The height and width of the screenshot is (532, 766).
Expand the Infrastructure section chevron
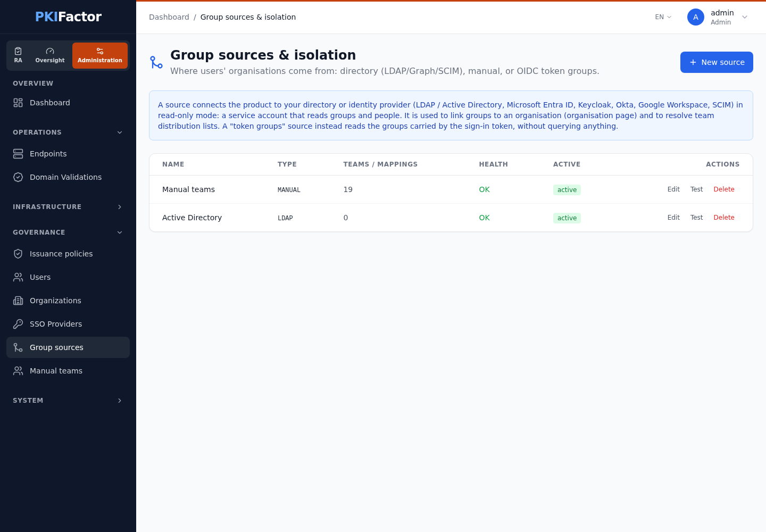click(120, 207)
